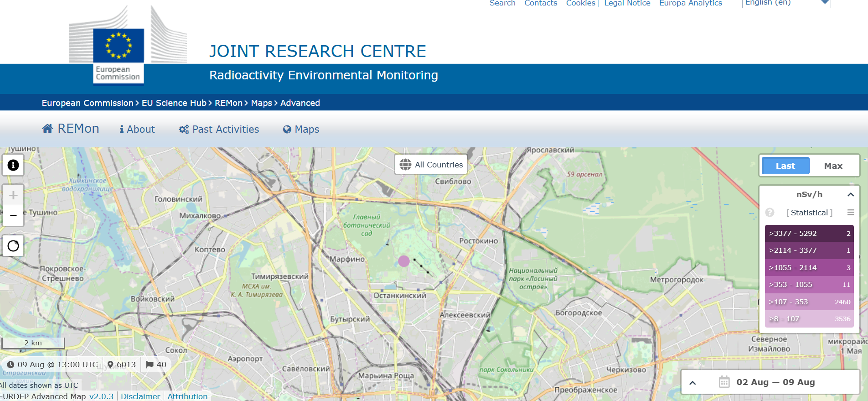The height and width of the screenshot is (401, 868).
Task: Click EU Science Hub breadcrumb
Action: 174,103
